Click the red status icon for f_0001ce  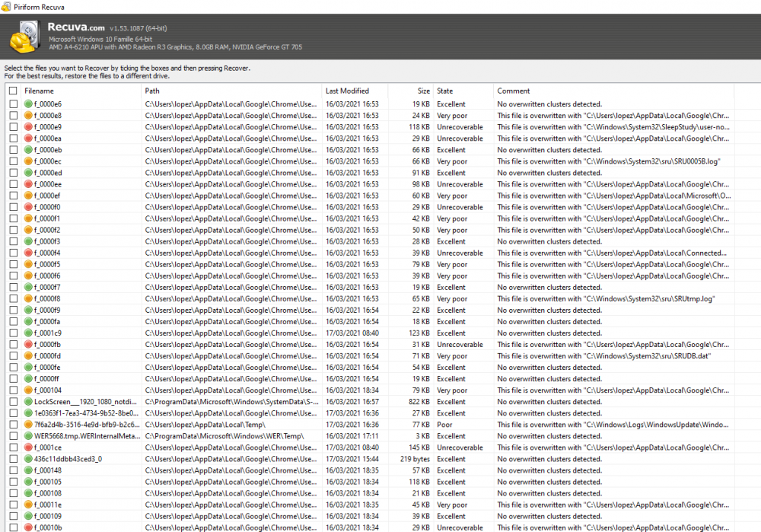[x=28, y=448]
